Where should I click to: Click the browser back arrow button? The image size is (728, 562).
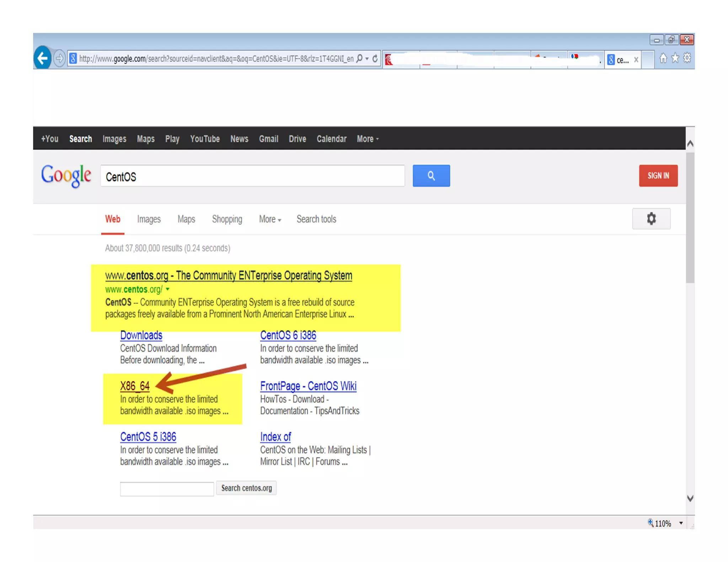43,58
